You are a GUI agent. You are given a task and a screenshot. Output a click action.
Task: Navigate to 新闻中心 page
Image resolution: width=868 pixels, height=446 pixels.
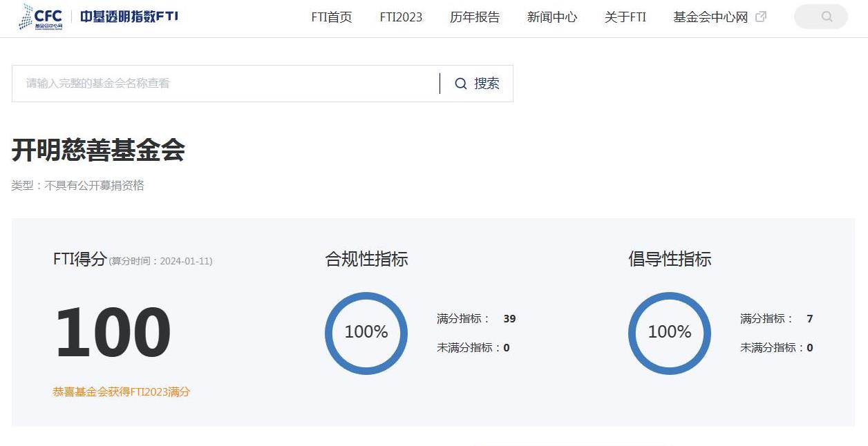pyautogui.click(x=552, y=17)
